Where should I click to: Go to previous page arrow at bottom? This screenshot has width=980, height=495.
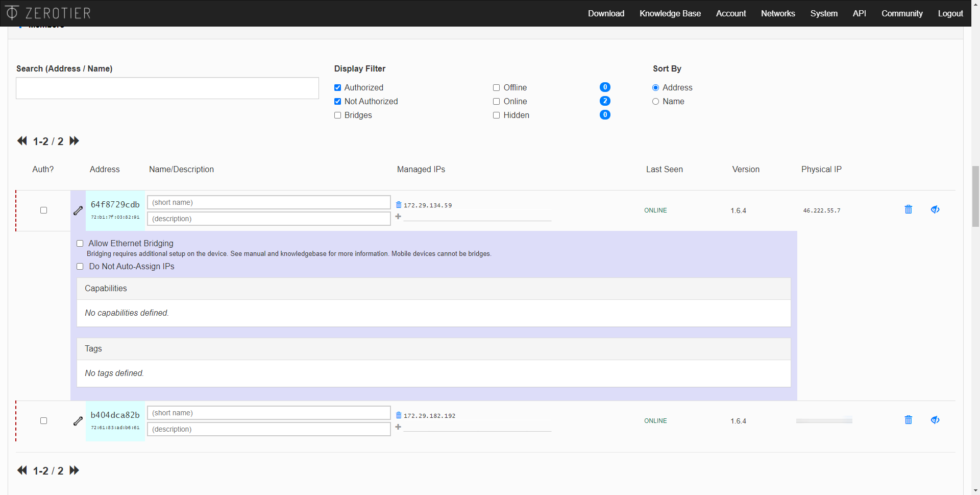[x=22, y=470]
